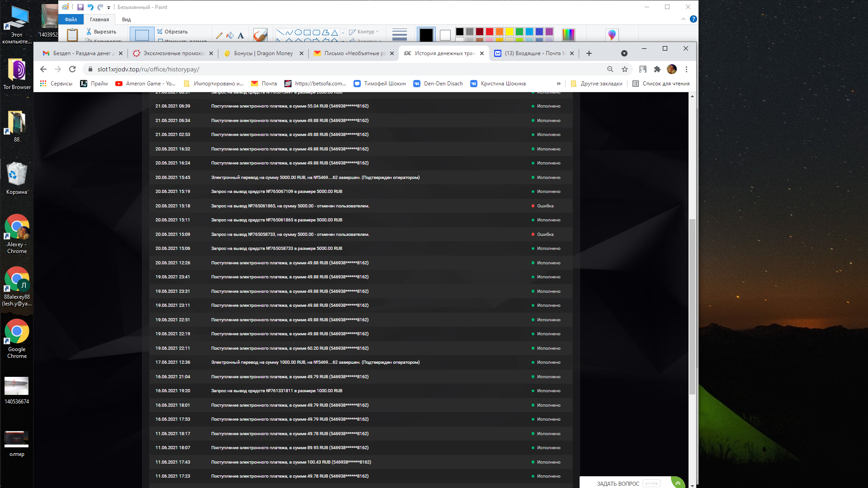Click ЗАДАТЬ ВОПРОС chat button
Screen dimensions: 868x488
point(618,483)
